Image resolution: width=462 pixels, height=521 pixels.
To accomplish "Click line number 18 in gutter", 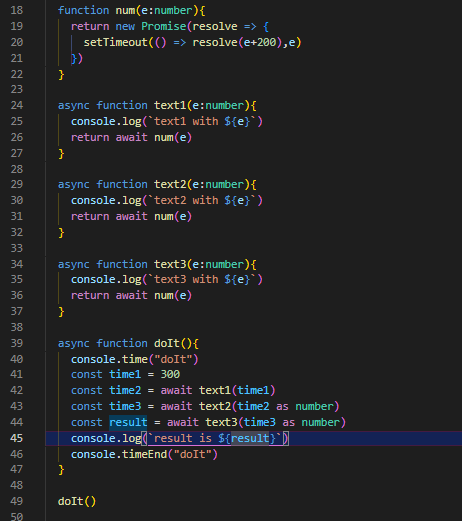I will click(x=16, y=10).
